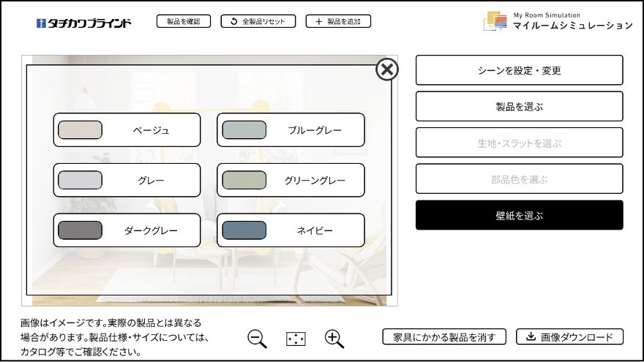The image size is (644, 362).
Task: Click the plus icon in 製品を追加
Action: click(x=319, y=21)
